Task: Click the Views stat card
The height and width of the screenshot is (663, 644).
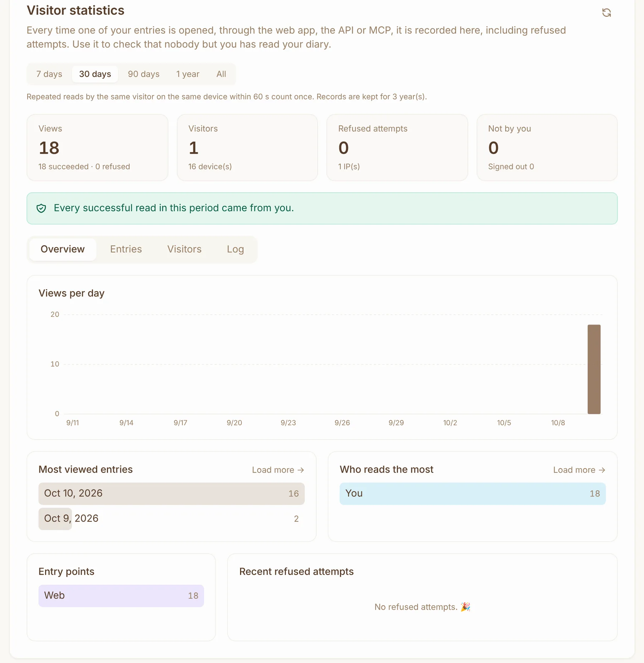Action: point(97,147)
